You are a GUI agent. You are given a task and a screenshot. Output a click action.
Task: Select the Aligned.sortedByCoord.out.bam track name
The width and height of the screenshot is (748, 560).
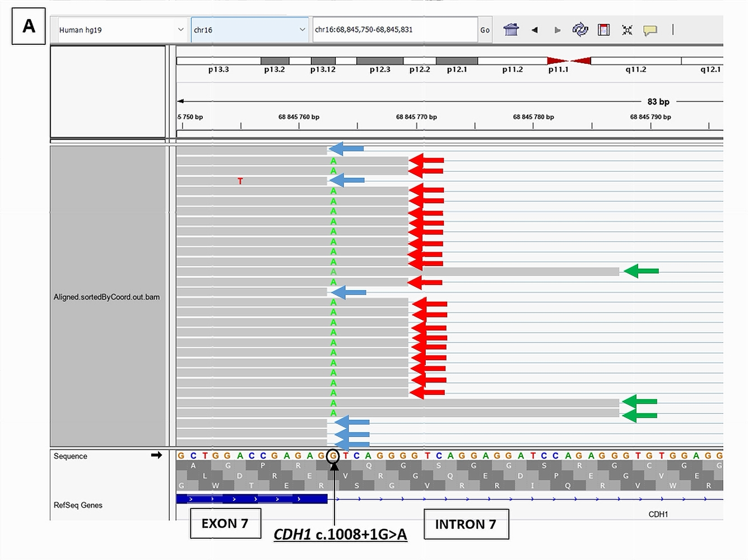pyautogui.click(x=106, y=297)
